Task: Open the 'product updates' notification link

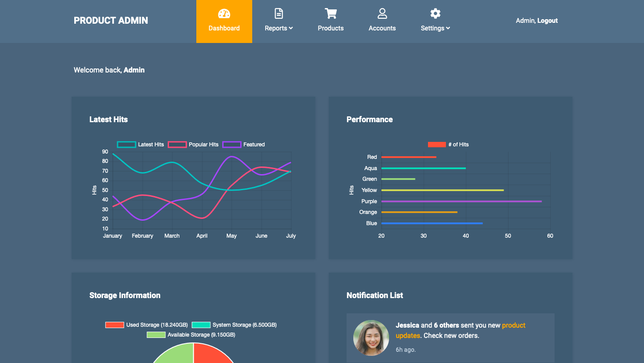Action: [513, 325]
